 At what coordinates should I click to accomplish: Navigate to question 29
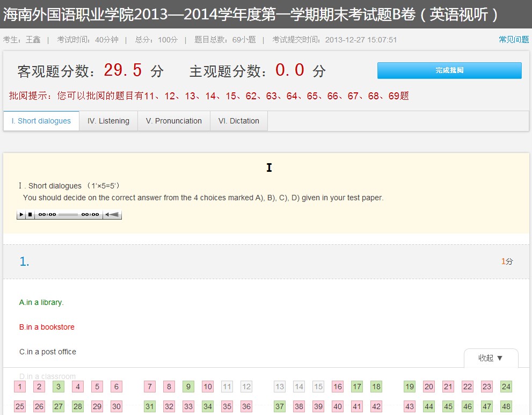97,406
